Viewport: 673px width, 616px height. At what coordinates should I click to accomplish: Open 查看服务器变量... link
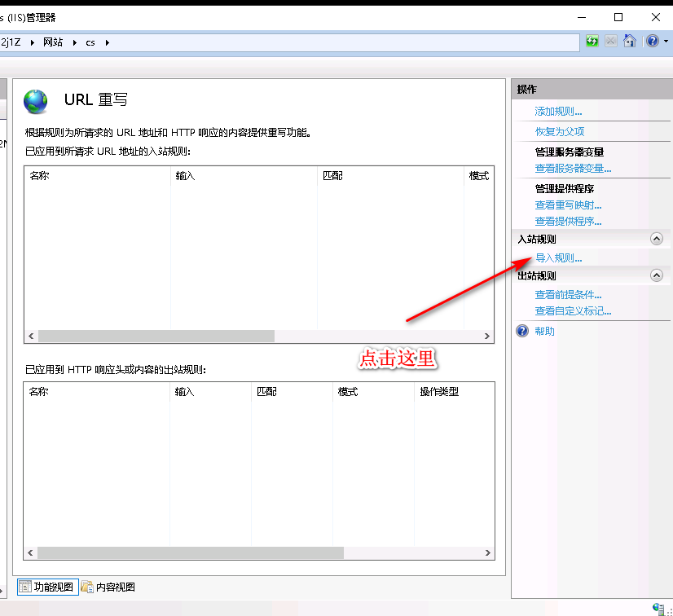[573, 169]
